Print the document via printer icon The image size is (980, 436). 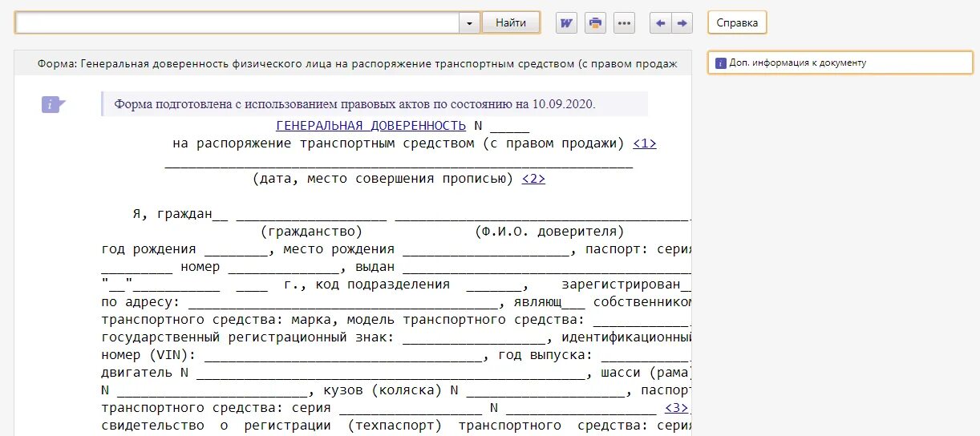[595, 22]
